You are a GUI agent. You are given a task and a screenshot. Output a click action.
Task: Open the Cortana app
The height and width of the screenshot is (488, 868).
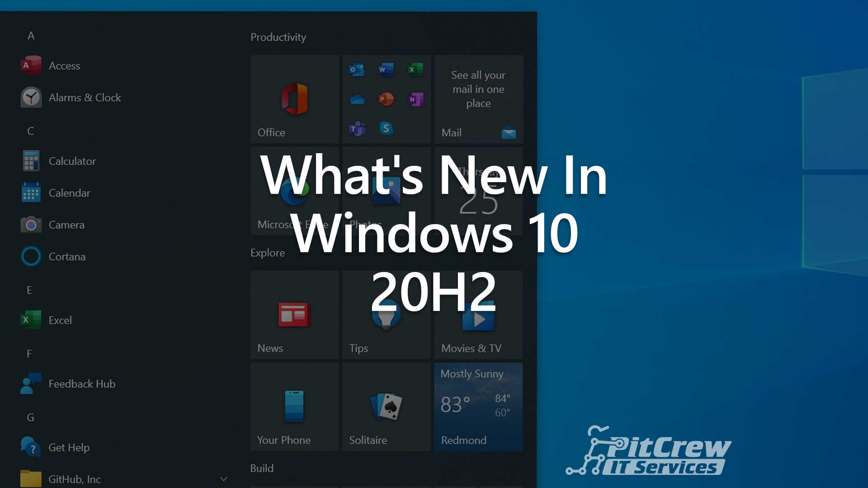coord(67,256)
